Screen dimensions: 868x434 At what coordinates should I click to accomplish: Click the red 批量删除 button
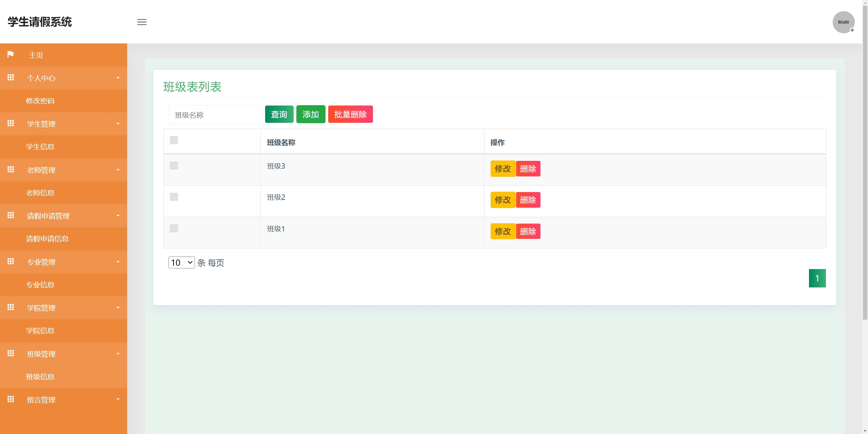tap(350, 114)
